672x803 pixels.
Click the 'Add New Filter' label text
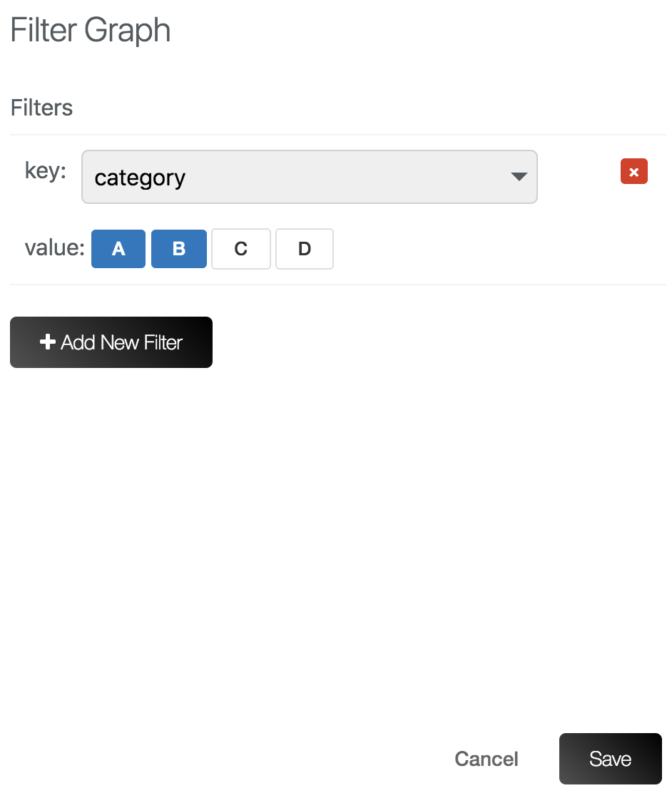122,342
